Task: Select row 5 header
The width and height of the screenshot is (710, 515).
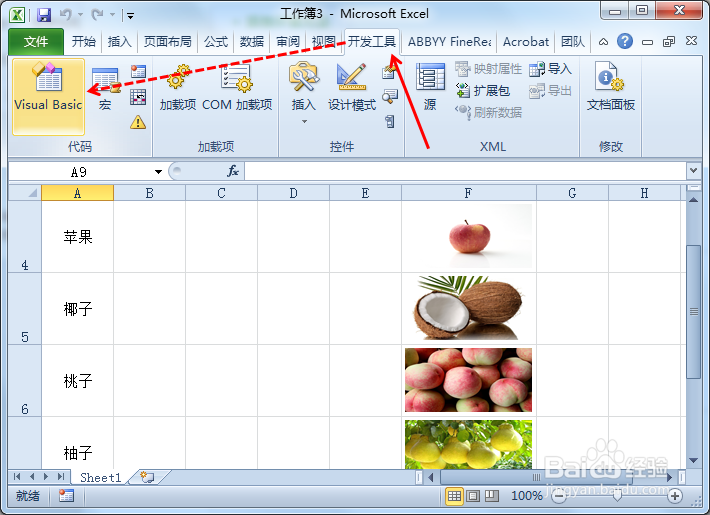Action: click(x=25, y=308)
